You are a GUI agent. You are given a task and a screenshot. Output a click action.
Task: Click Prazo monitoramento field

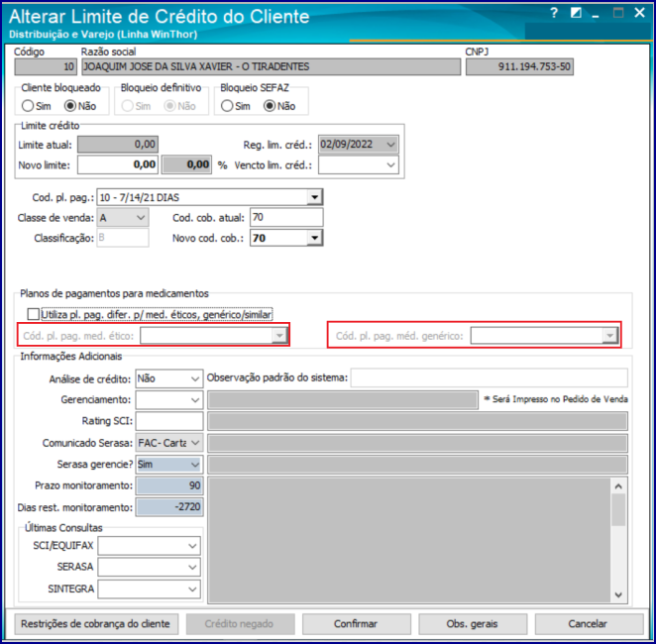click(x=169, y=485)
